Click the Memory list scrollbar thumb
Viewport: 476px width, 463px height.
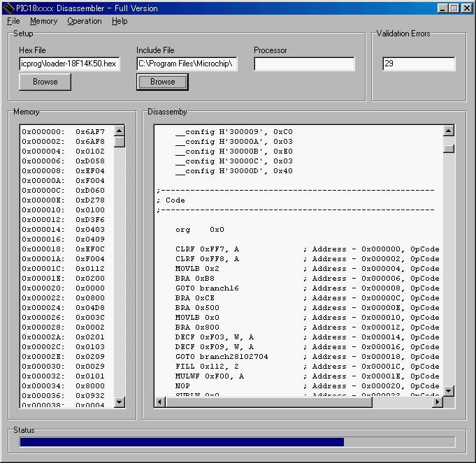pos(120,142)
